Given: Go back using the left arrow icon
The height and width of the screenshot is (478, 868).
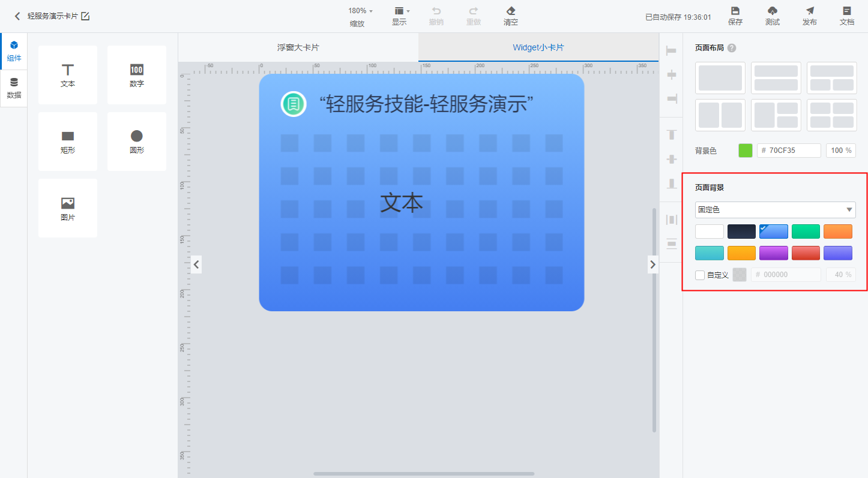Looking at the screenshot, I should tap(17, 16).
